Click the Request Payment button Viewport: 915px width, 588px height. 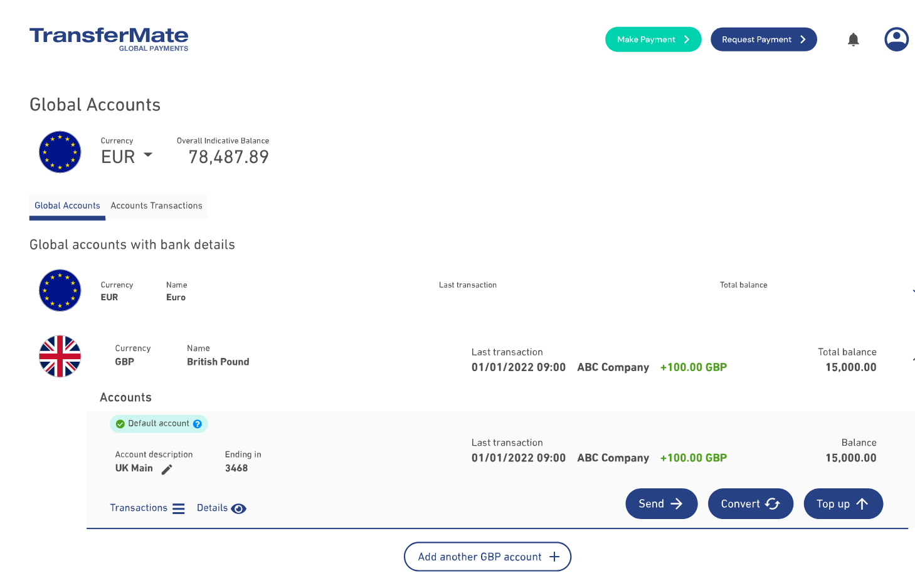[x=763, y=39]
